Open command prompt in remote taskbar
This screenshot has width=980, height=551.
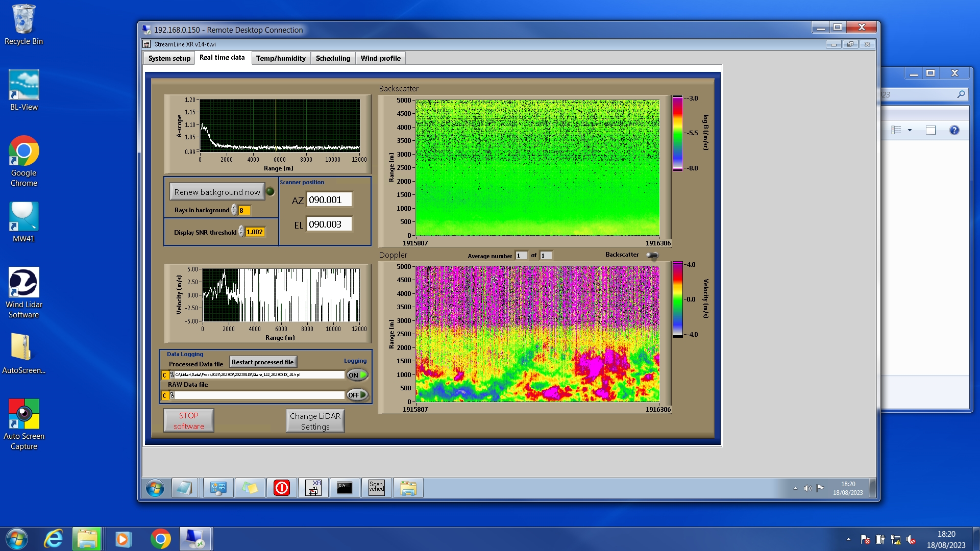tap(345, 488)
